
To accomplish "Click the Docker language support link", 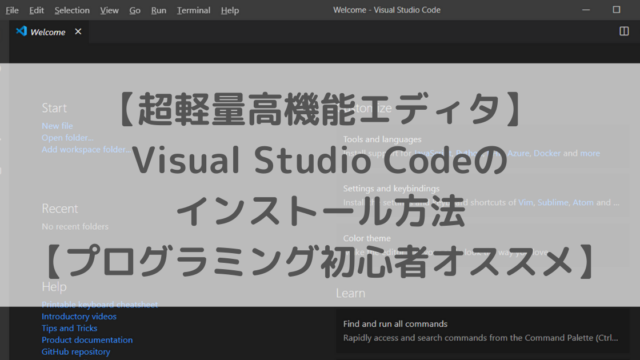I will tap(547, 153).
